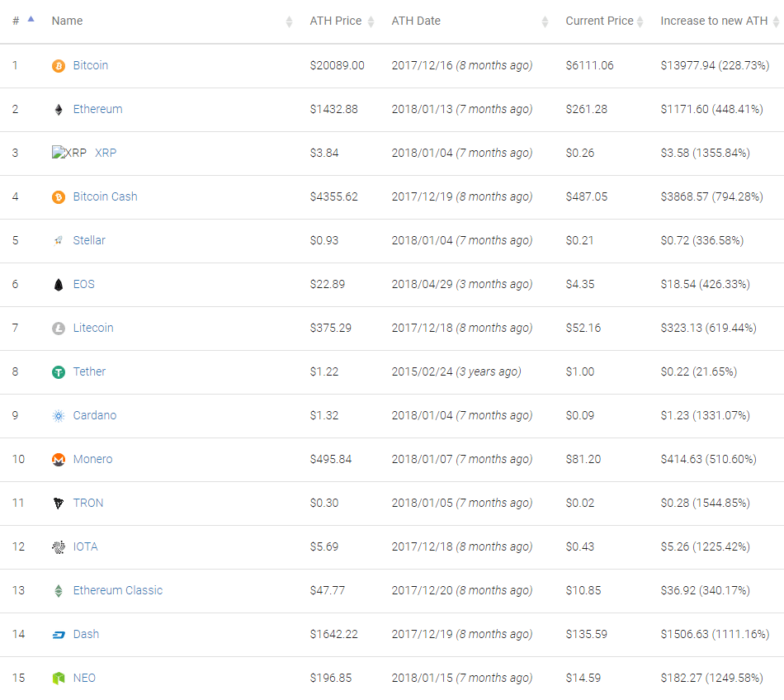Select NEO current price $14.59
The image size is (784, 700).
pos(583,678)
